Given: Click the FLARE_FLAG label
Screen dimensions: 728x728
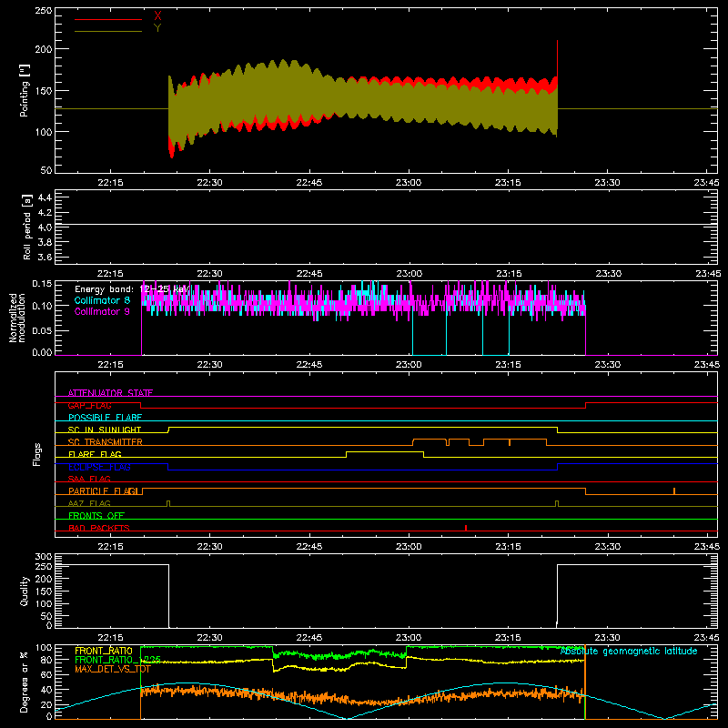Looking at the screenshot, I should point(95,454).
